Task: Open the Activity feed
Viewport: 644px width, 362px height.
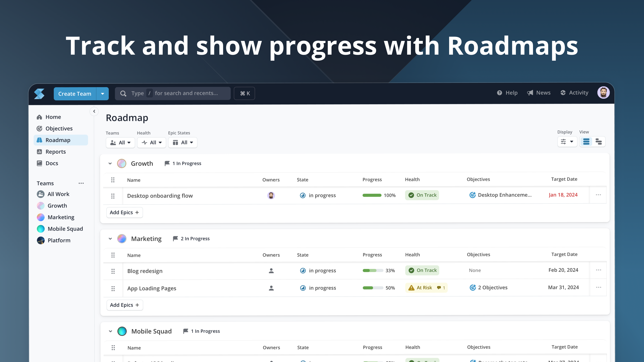Action: click(574, 93)
